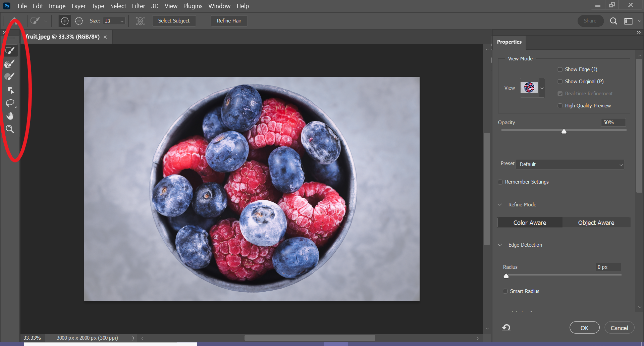Open the Select menu
Screen dimensions: 644x346
point(118,6)
